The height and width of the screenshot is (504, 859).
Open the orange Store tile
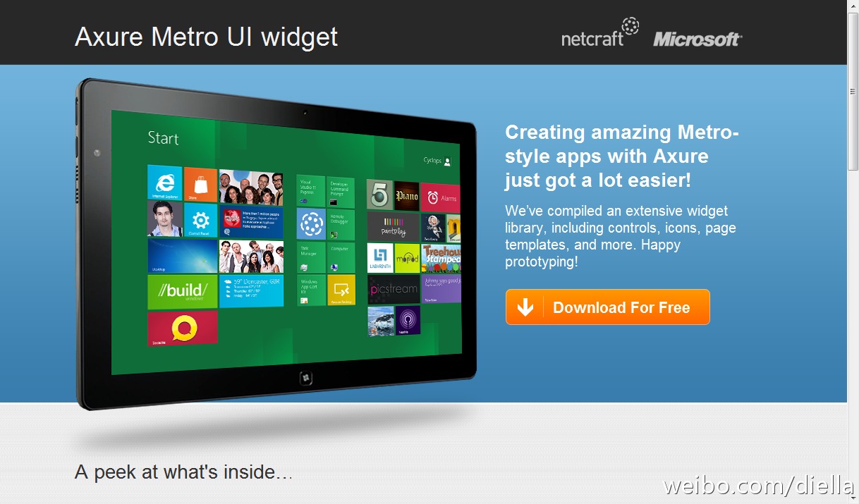[201, 184]
